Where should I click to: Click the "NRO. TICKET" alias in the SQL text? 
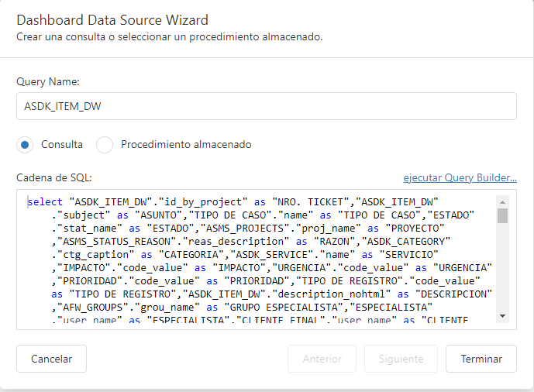pos(311,201)
